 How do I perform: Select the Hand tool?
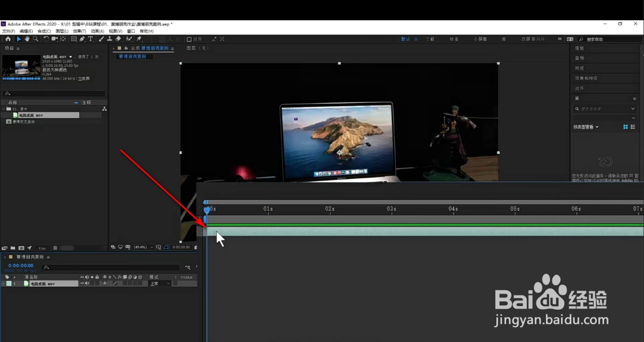tap(27, 39)
